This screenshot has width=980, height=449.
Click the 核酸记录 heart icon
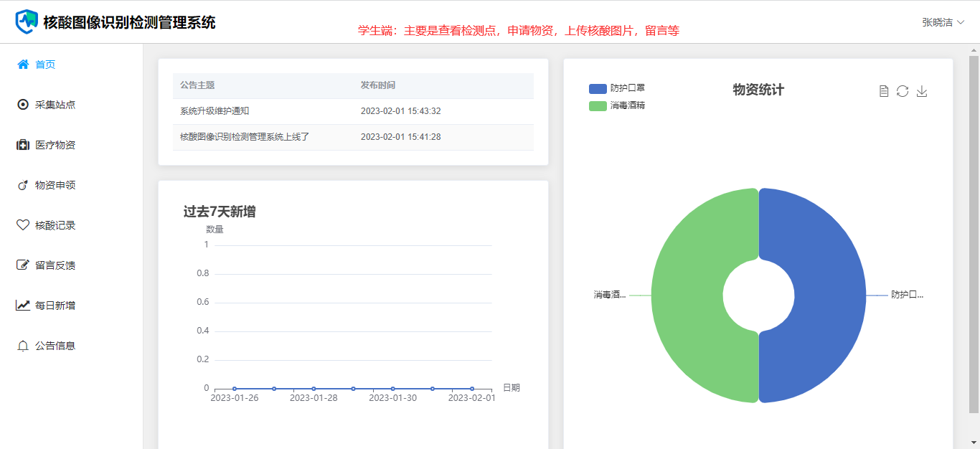tap(23, 225)
